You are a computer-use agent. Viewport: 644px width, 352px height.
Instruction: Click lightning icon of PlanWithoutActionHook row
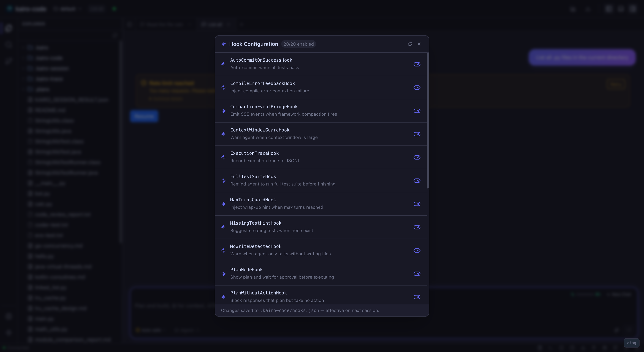[x=223, y=297]
